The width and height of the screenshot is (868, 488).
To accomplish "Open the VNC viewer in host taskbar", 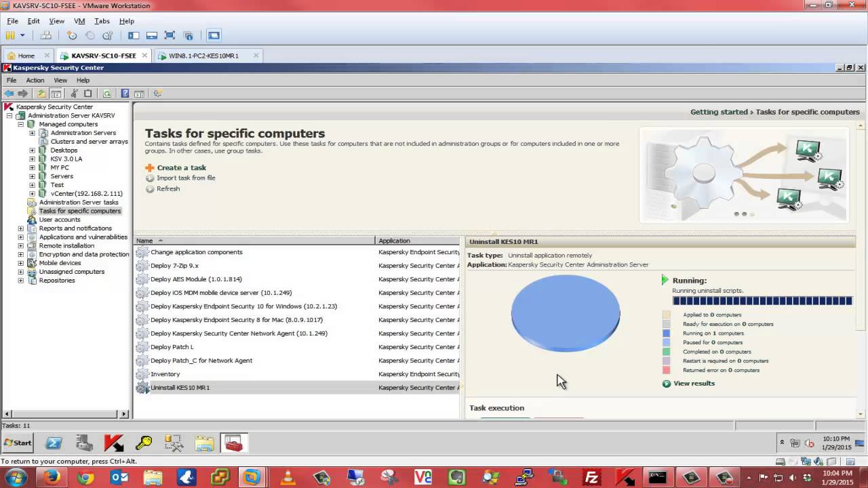I will [x=422, y=478].
